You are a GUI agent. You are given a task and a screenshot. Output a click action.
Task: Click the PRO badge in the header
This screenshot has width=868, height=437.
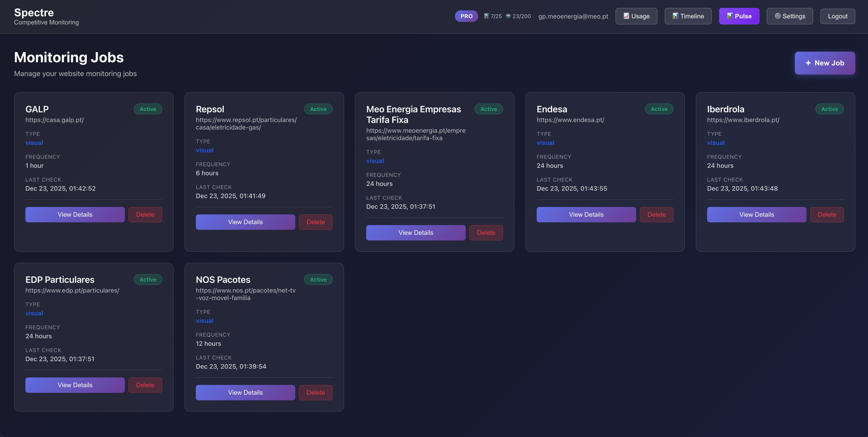466,16
